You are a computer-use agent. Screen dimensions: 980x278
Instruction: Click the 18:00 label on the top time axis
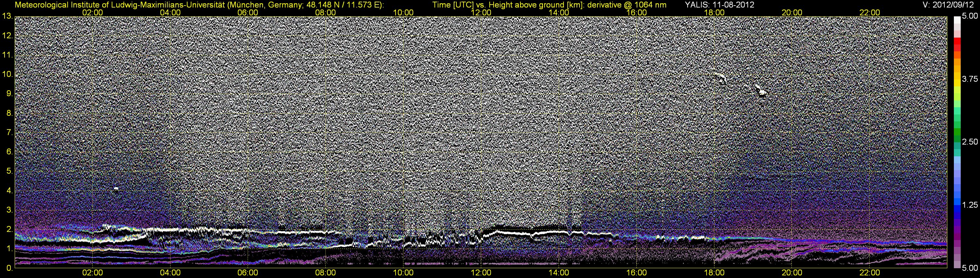point(714,12)
